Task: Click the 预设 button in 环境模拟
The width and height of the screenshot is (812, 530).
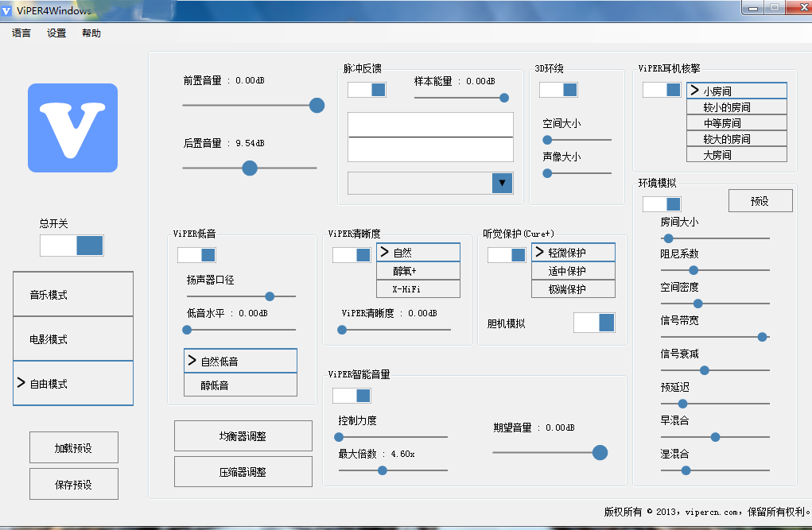Action: (x=760, y=201)
